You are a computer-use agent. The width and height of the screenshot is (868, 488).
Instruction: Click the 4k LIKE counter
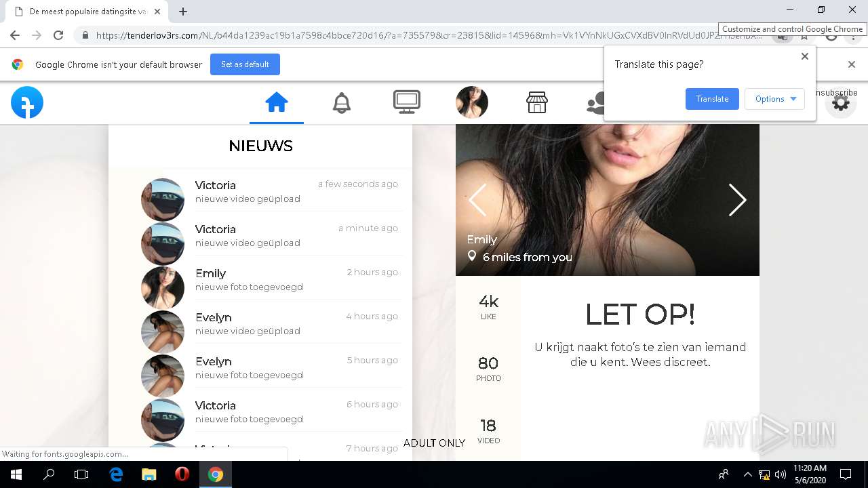click(488, 307)
